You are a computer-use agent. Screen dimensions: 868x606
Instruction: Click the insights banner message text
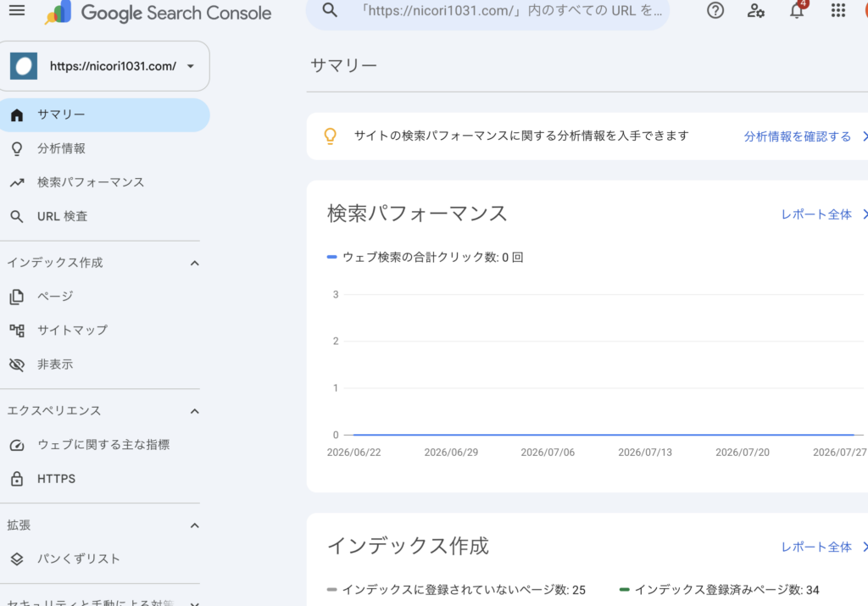tap(521, 136)
